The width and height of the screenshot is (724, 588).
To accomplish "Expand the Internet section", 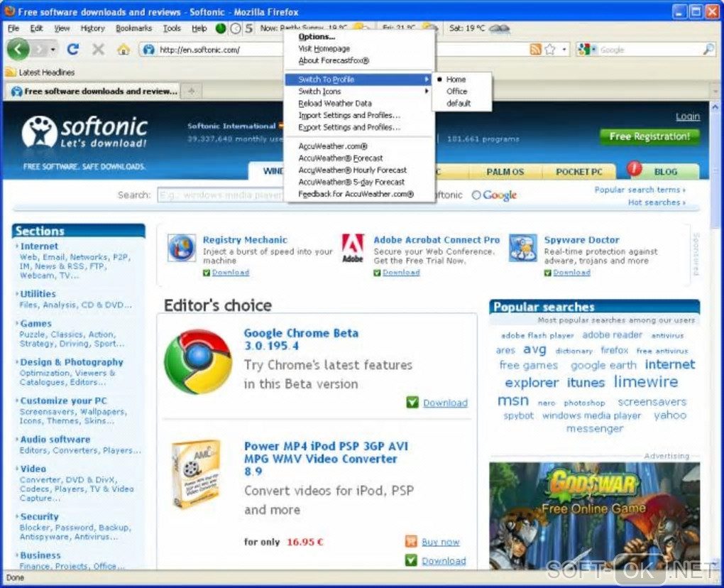I will pos(39,246).
